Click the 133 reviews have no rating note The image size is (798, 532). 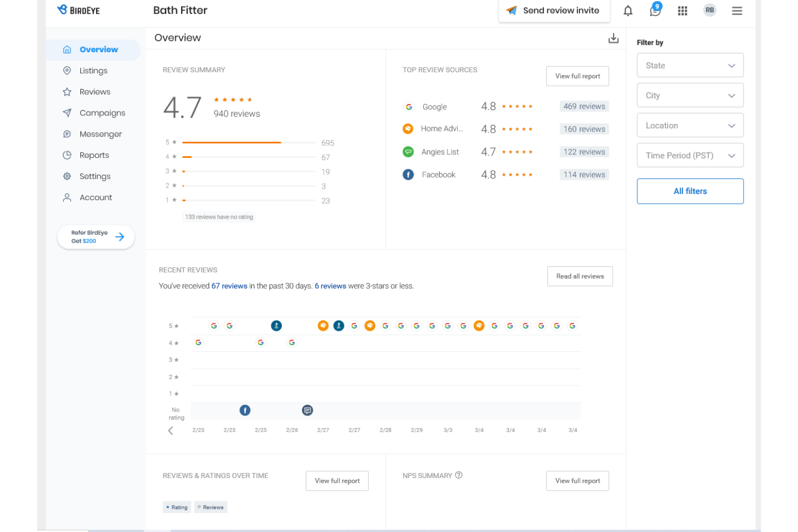point(219,217)
